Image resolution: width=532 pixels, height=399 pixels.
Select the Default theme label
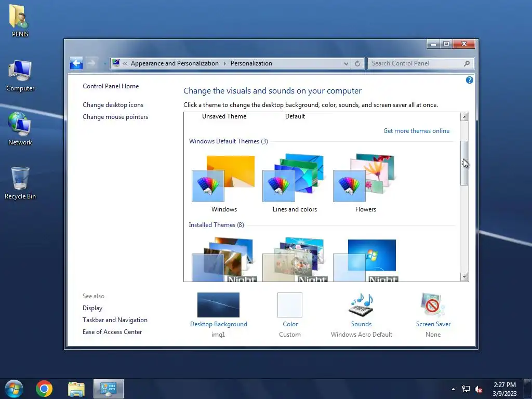[295, 116]
